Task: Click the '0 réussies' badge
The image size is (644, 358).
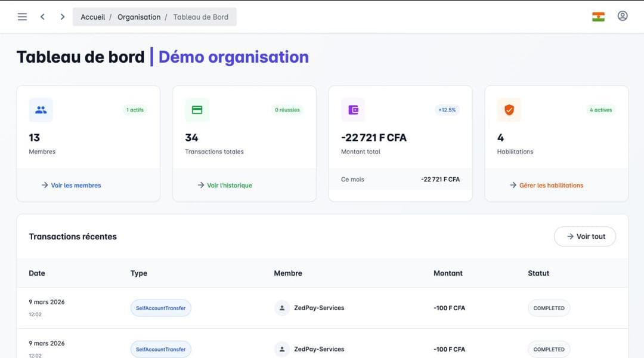Action: 287,110
